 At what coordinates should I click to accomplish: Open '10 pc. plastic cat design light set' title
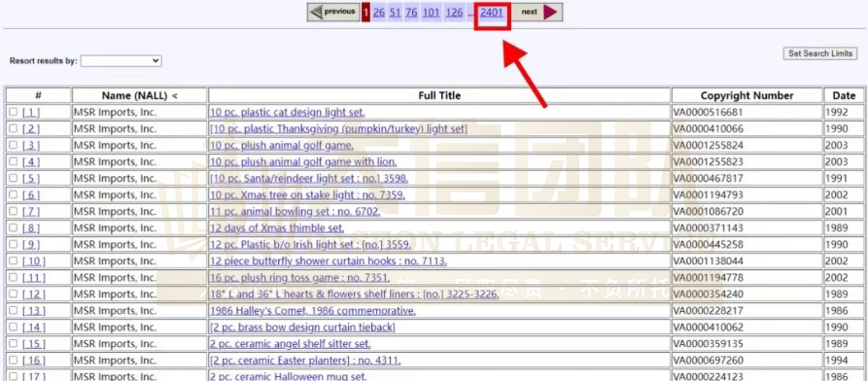288,113
